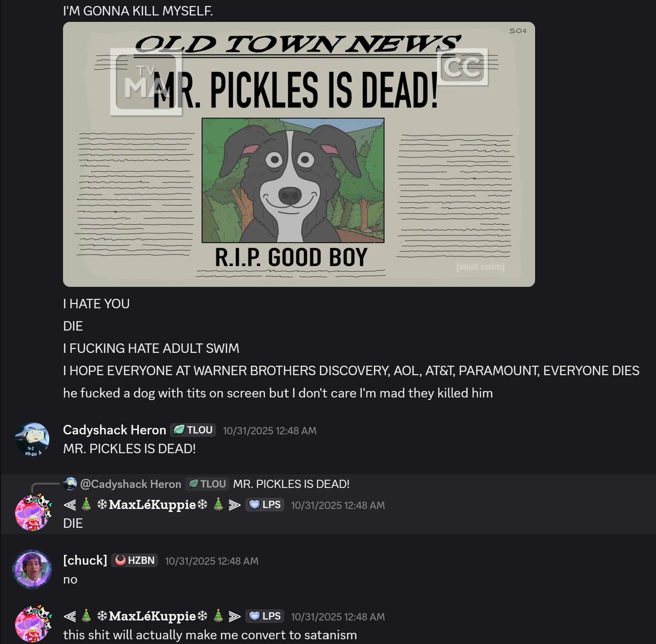Click the message about converting to satanism
Viewport: 656px width, 644px height.
pyautogui.click(x=210, y=635)
